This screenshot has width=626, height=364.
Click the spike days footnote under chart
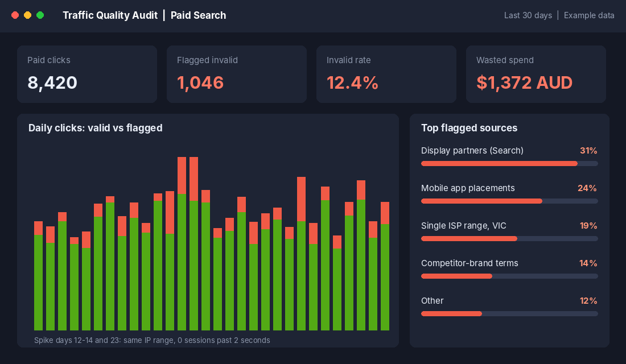[152, 340]
